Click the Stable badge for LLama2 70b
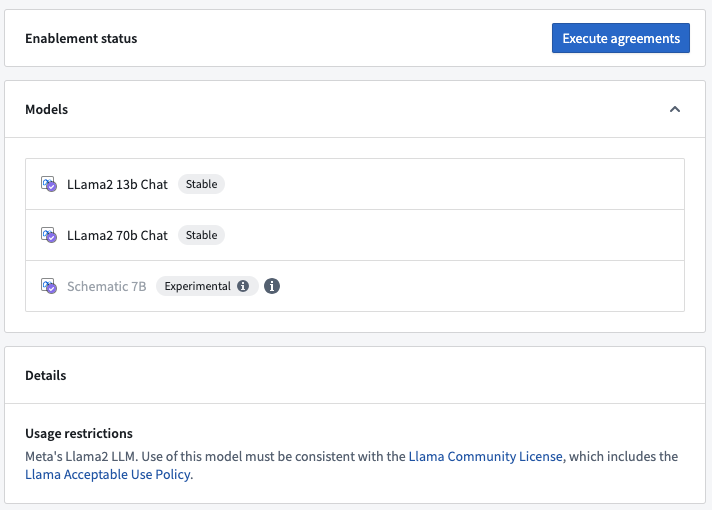Viewport: 712px width, 510px height. (x=201, y=235)
